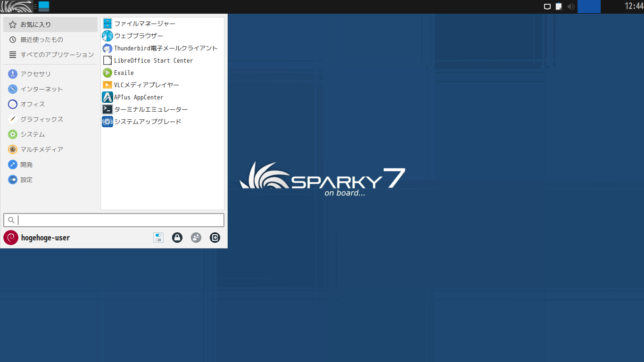Open APTus AppCenter
Viewport: 644px width, 362px height.
pyautogui.click(x=162, y=97)
